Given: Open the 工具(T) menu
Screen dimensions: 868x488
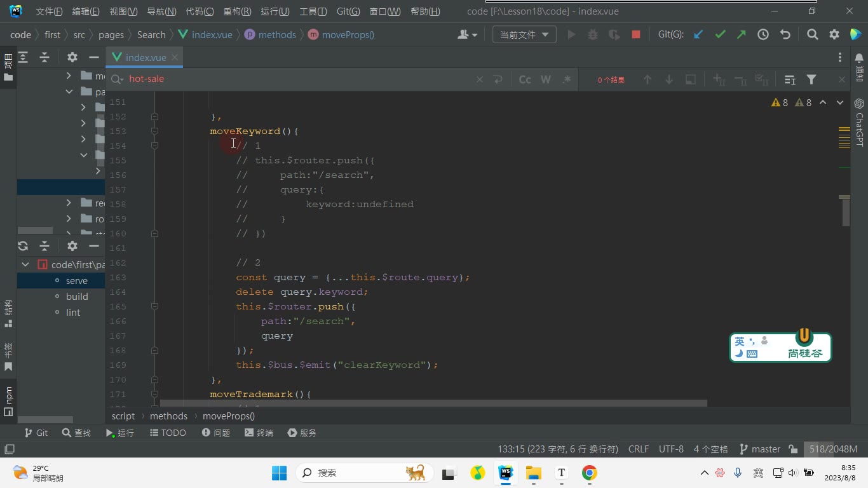Looking at the screenshot, I should tap(313, 11).
